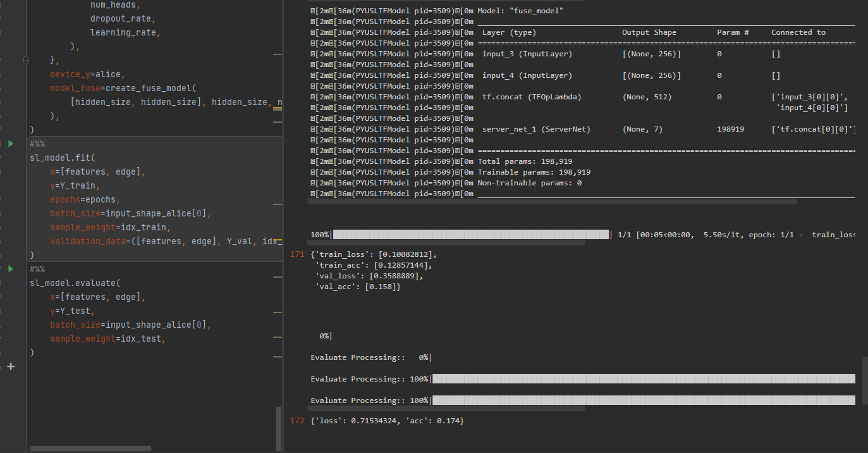868x453 pixels.
Task: Click 'Param #' column header
Action: 733,32
